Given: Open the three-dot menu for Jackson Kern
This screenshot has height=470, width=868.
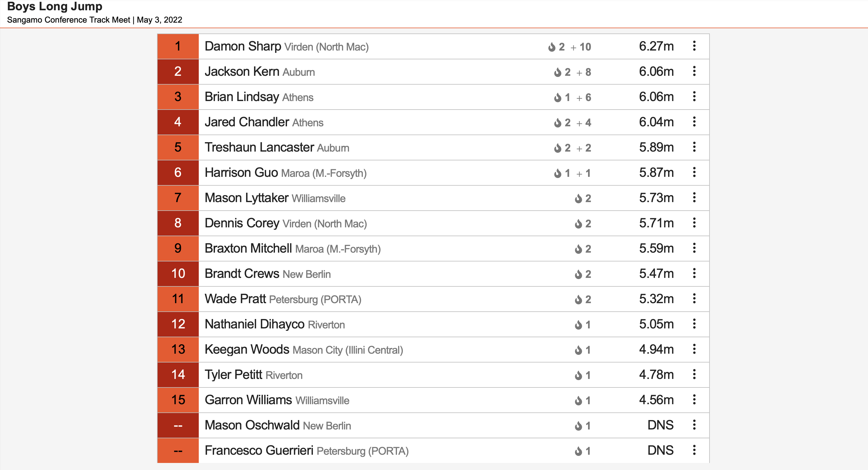Looking at the screenshot, I should (694, 71).
